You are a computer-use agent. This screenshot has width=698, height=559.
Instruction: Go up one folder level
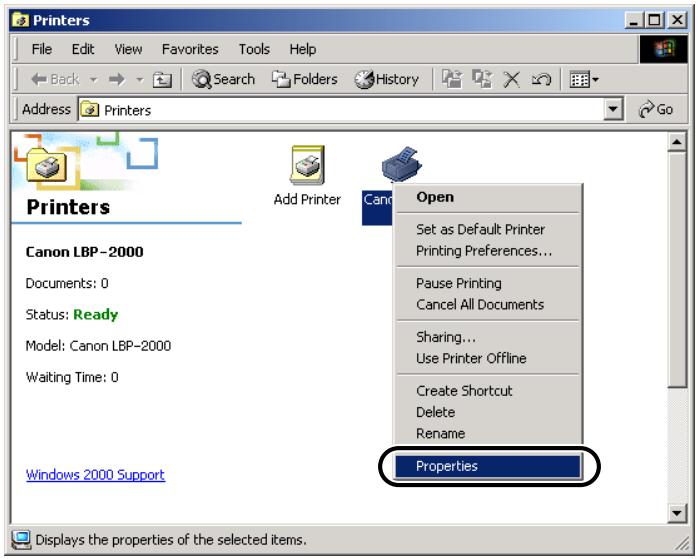(162, 80)
